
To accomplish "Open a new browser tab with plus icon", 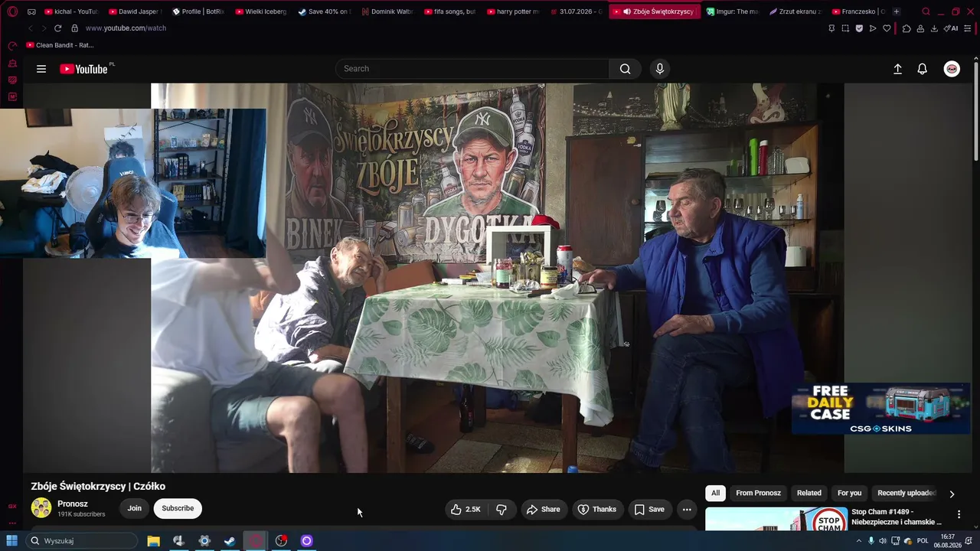I will click(897, 11).
